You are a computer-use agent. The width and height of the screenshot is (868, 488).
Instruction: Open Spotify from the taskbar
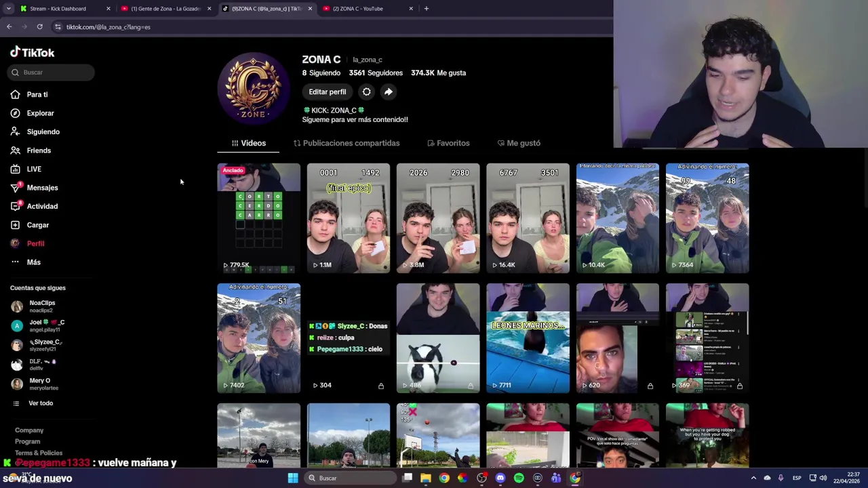pos(519,478)
